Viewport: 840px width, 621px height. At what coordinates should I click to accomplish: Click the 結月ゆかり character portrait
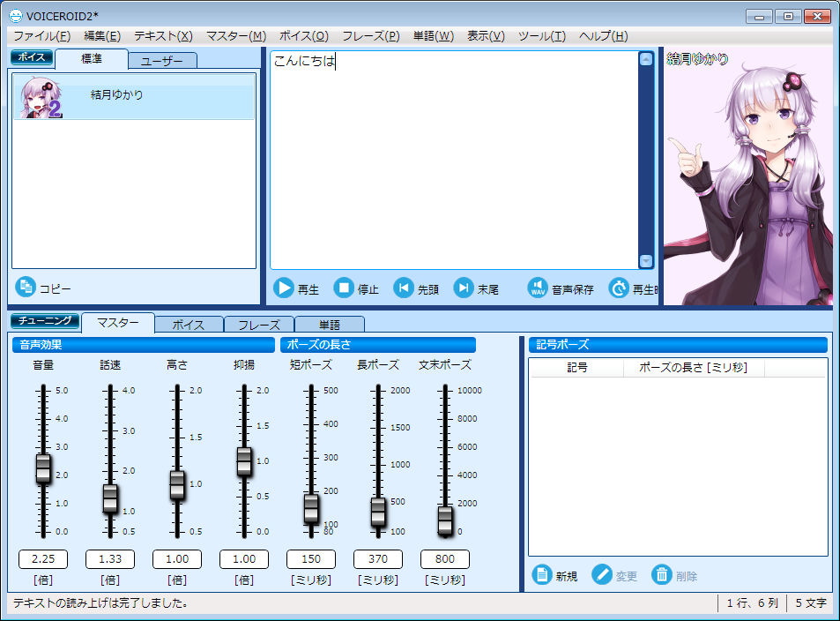pos(748,177)
